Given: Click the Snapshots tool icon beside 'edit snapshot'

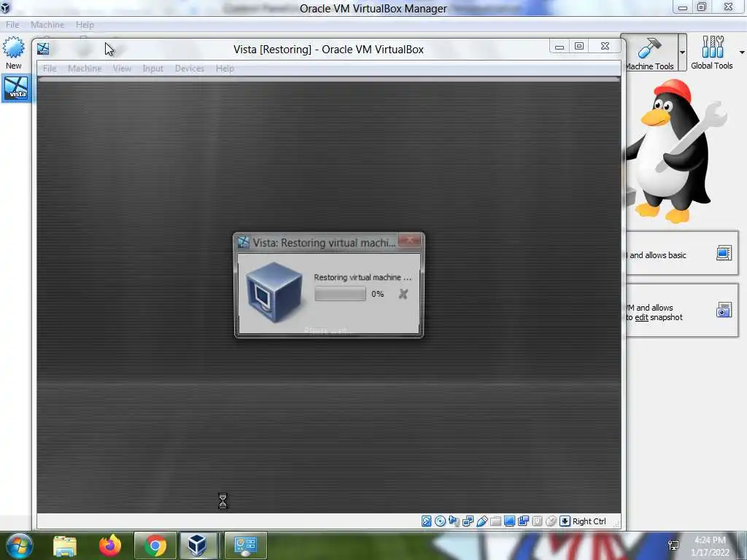Looking at the screenshot, I should [724, 310].
